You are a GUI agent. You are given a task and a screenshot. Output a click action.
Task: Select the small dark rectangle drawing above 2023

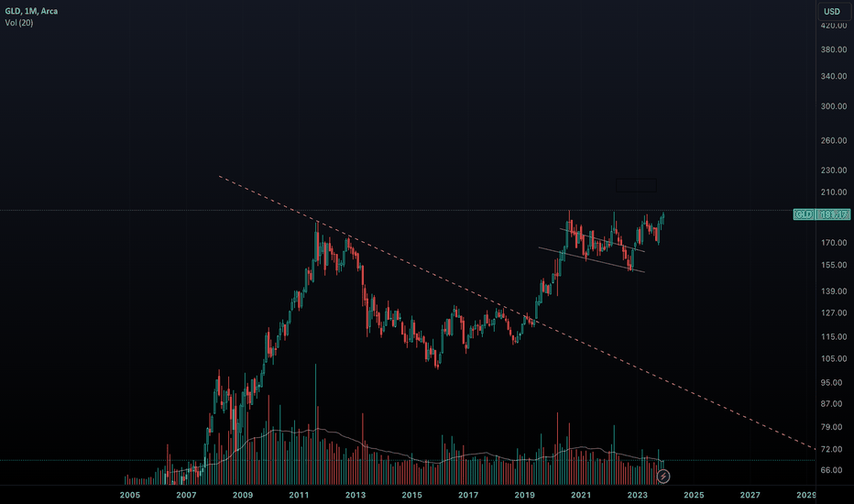tap(636, 185)
